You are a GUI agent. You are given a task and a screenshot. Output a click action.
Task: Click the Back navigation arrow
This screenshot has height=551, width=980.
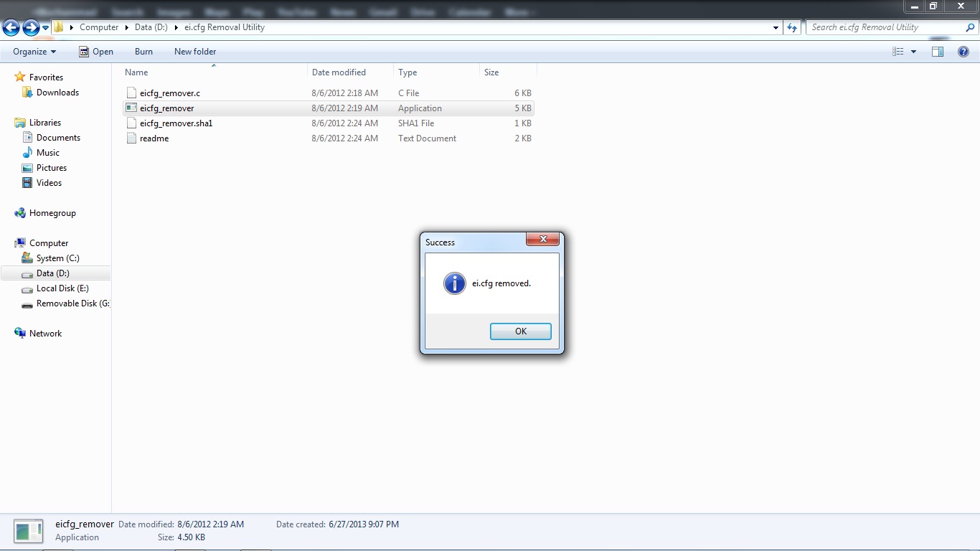(x=11, y=27)
